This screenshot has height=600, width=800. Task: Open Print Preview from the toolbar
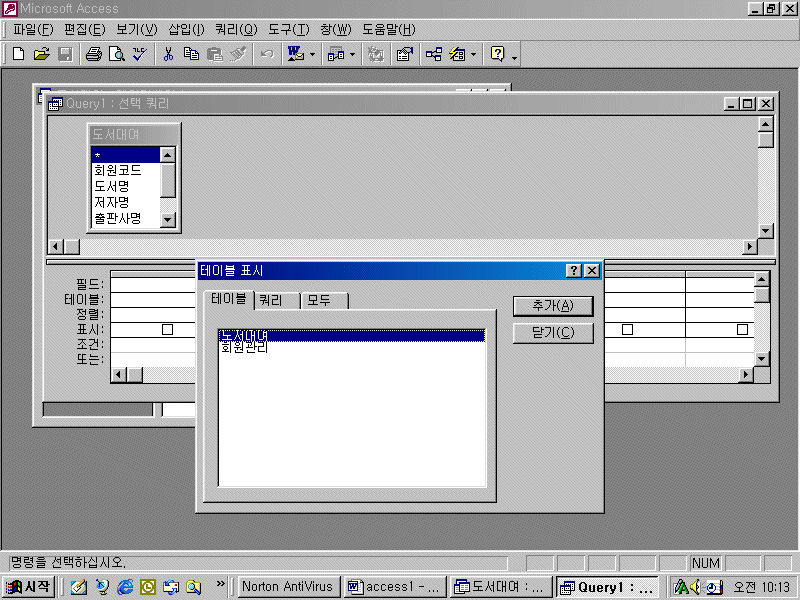pos(116,54)
